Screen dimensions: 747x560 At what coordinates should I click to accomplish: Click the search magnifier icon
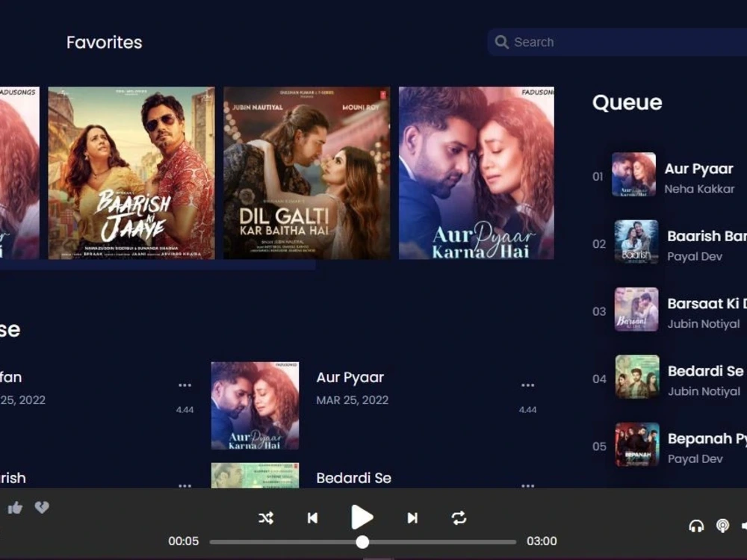click(501, 42)
